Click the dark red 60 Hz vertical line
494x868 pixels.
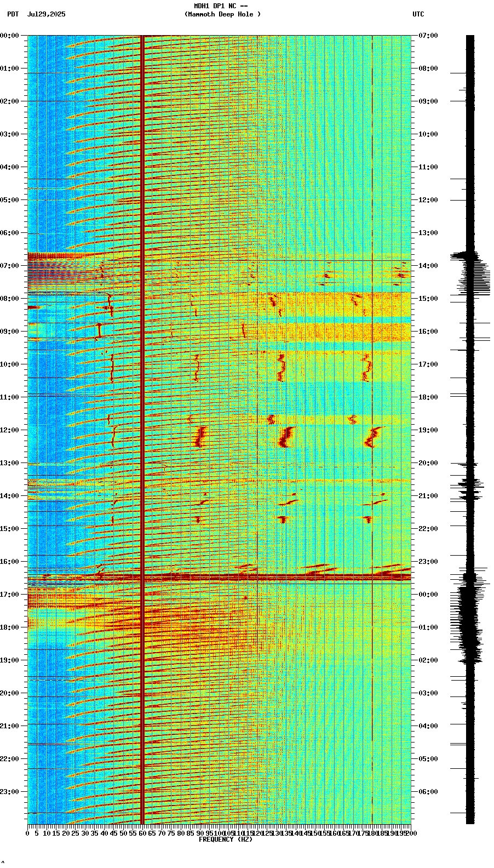tap(142, 430)
